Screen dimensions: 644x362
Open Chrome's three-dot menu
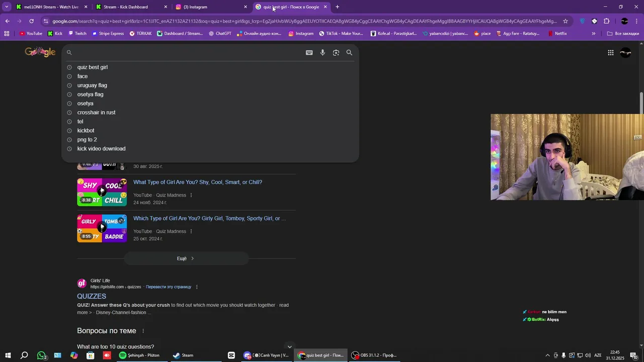coord(636,21)
